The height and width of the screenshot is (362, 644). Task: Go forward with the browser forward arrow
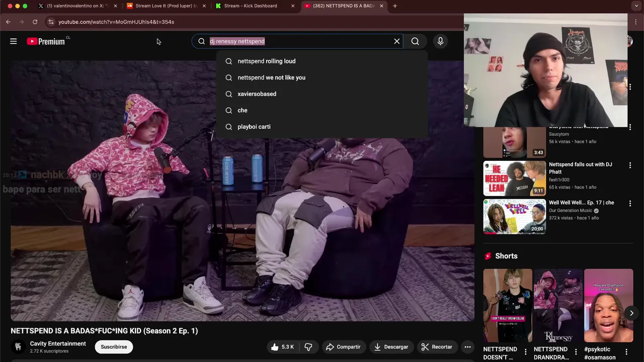(21, 22)
